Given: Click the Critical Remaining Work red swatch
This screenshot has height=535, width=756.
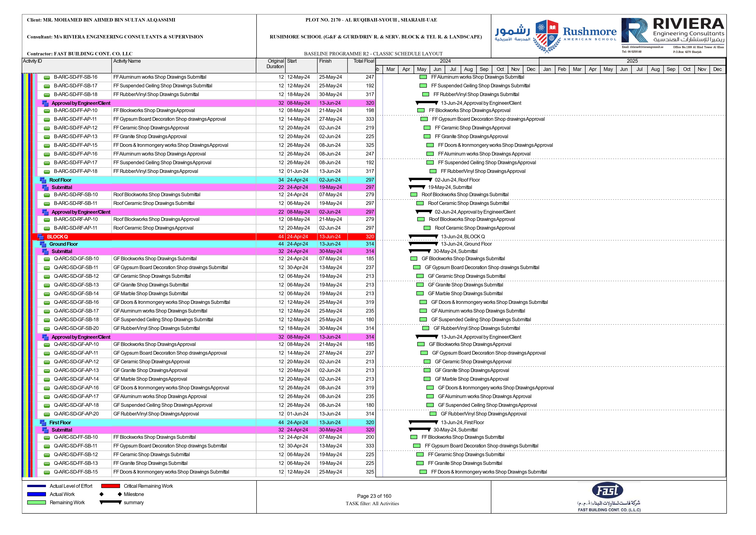Looking at the screenshot, I should point(111,486).
